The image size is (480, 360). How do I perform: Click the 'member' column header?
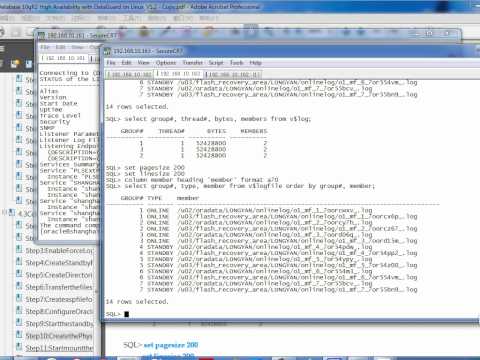point(188,198)
